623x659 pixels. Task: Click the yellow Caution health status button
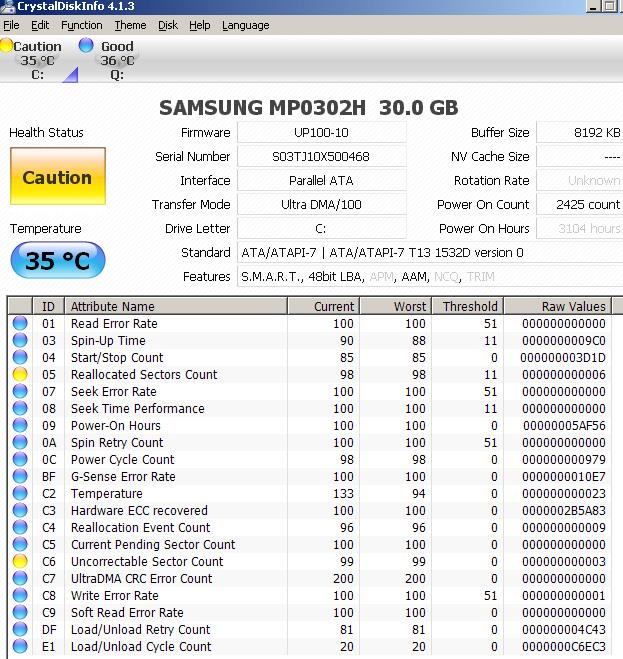58,176
